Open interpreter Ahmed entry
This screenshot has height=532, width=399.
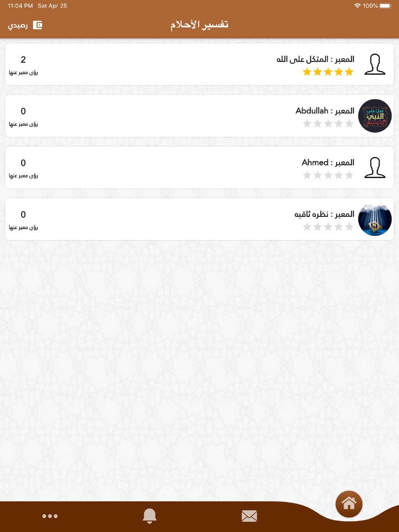pyautogui.click(x=199, y=167)
